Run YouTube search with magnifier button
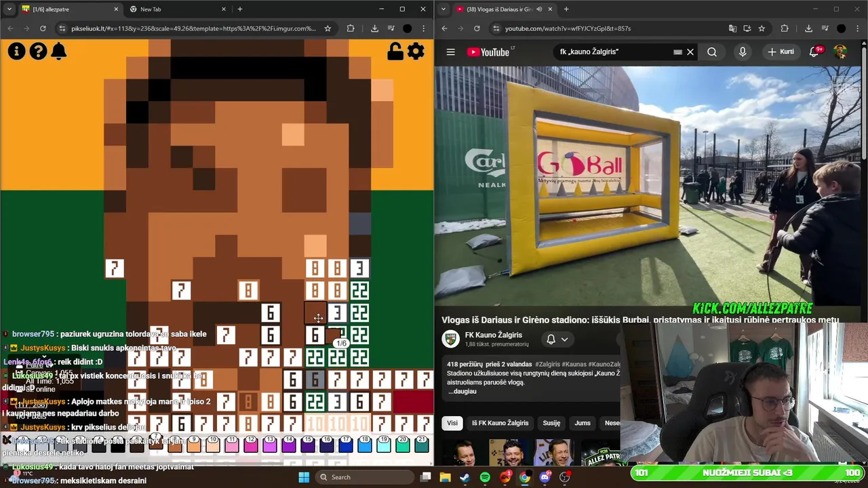The width and height of the screenshot is (868, 488). tap(712, 52)
